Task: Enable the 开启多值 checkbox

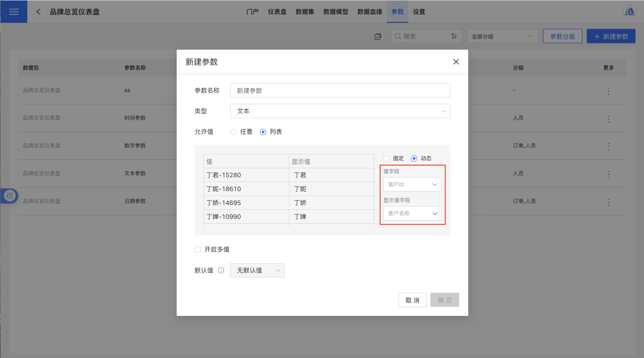Action: click(x=198, y=250)
